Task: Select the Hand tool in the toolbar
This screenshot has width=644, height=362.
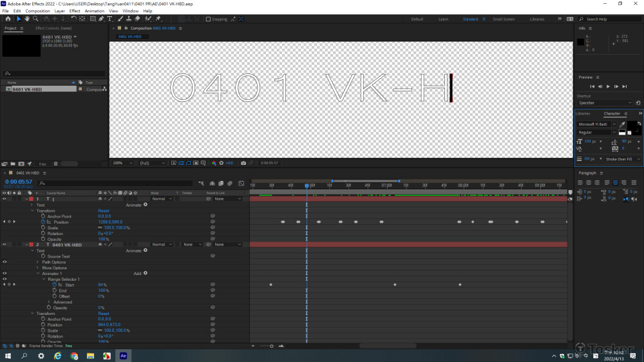Action: [x=26, y=19]
